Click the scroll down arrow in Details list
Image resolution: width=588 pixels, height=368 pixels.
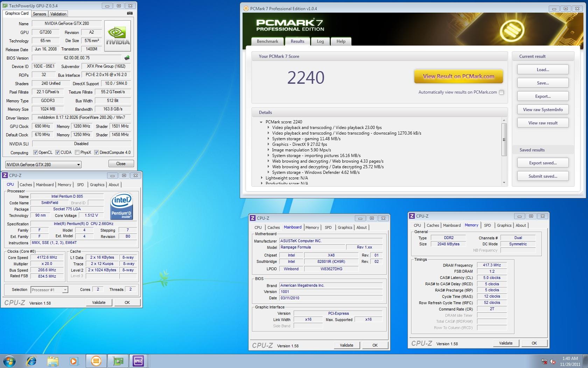click(504, 182)
